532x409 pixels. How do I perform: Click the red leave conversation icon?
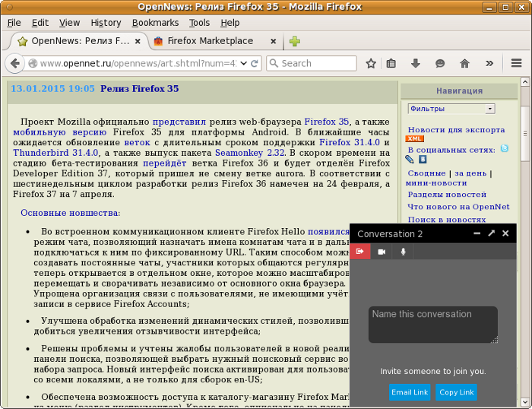[360, 252]
